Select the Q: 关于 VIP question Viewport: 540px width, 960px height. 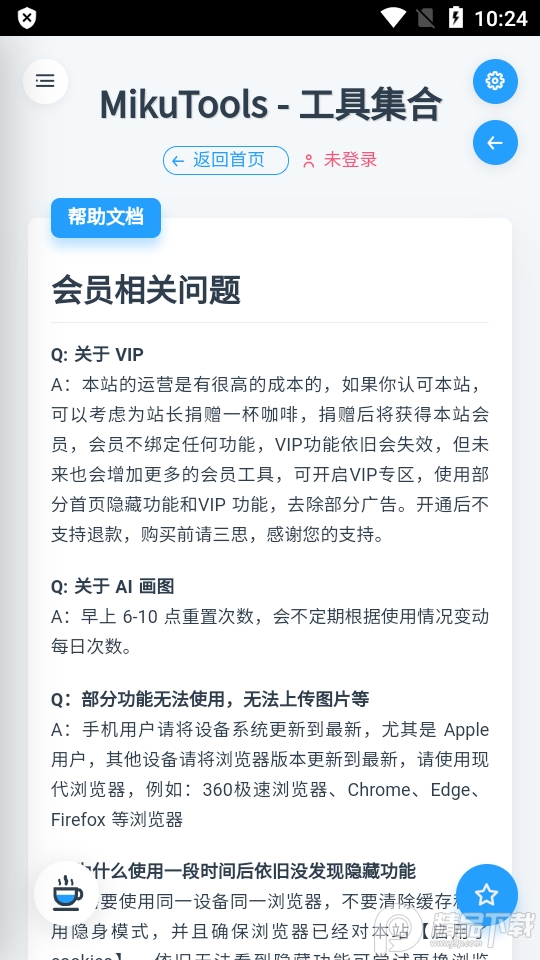[97, 354]
